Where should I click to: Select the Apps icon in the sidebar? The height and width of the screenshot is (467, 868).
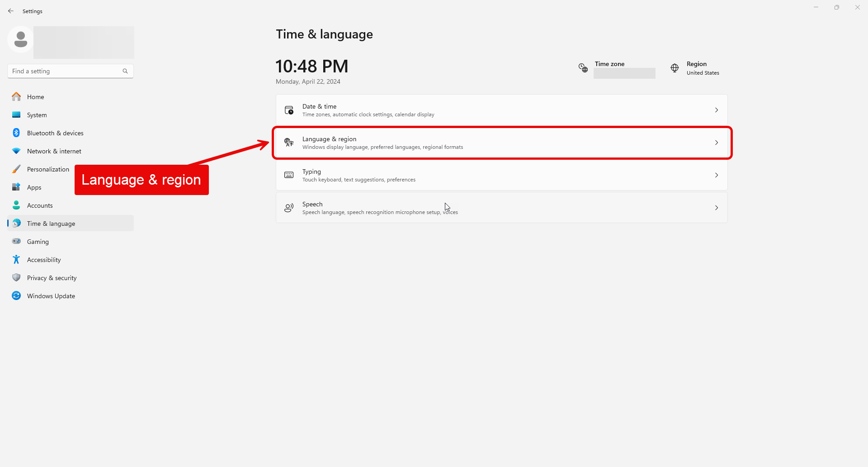click(16, 187)
